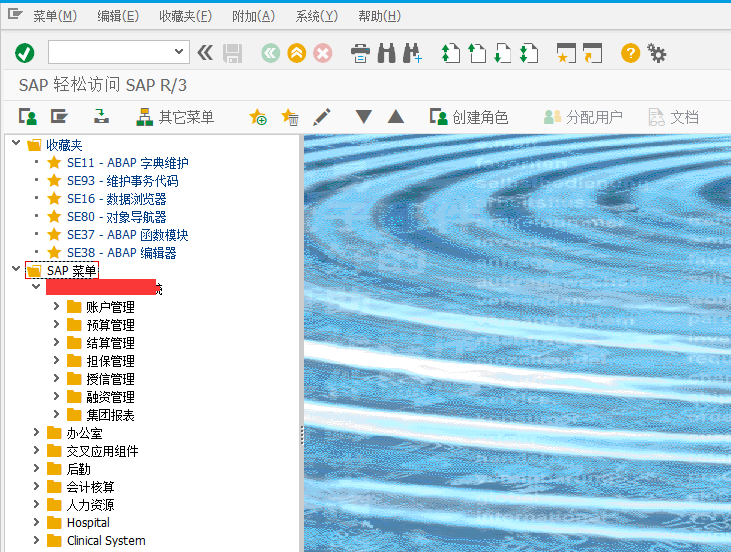
Task: Open the 帮助(H) menu
Action: pyautogui.click(x=379, y=16)
